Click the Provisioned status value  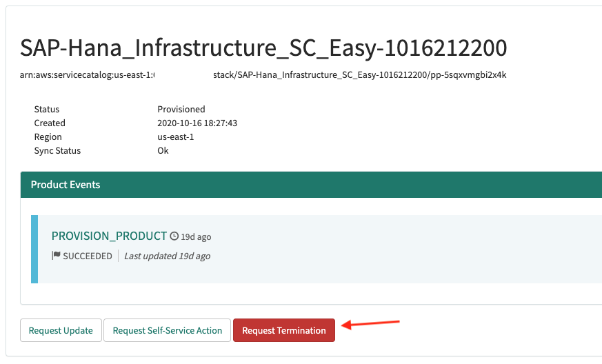click(181, 109)
